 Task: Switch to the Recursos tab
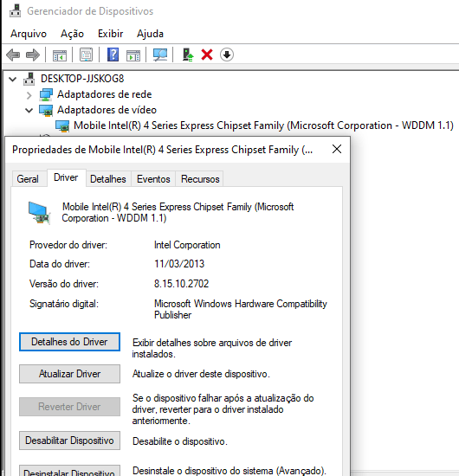[x=200, y=179]
